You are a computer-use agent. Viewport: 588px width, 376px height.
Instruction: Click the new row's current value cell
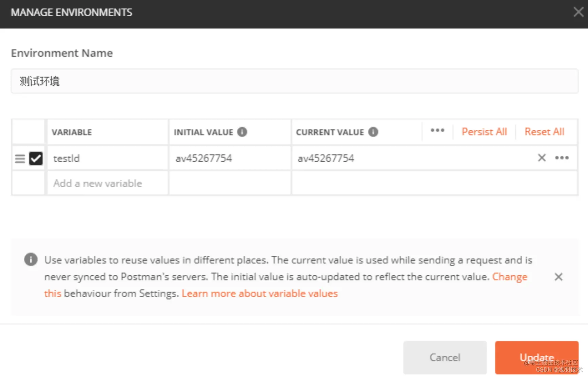435,183
